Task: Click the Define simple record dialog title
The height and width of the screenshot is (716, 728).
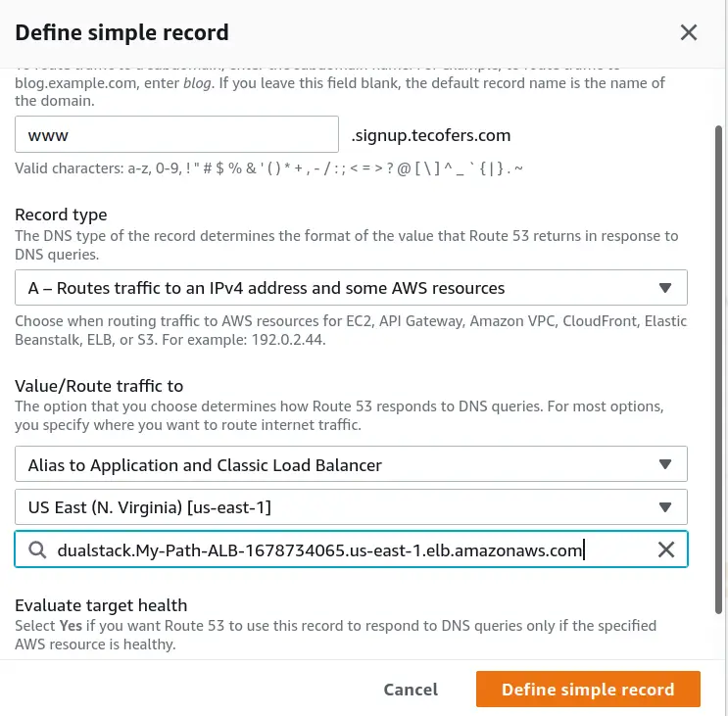Action: click(122, 32)
